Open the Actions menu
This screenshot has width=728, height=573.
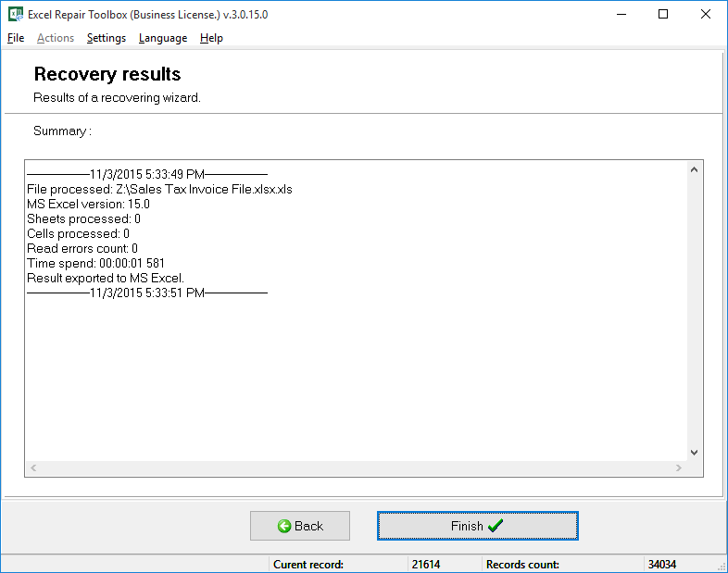pos(56,38)
